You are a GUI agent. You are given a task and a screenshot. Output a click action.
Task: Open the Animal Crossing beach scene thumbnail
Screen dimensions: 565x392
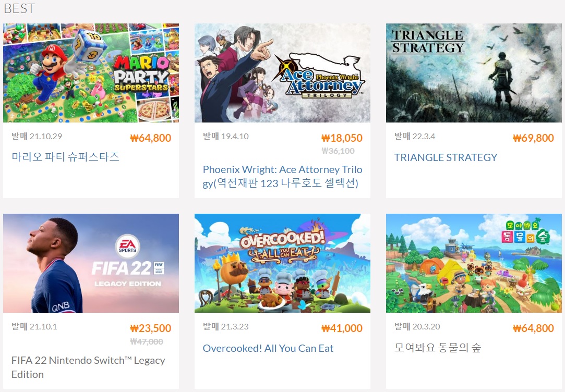[x=474, y=263]
